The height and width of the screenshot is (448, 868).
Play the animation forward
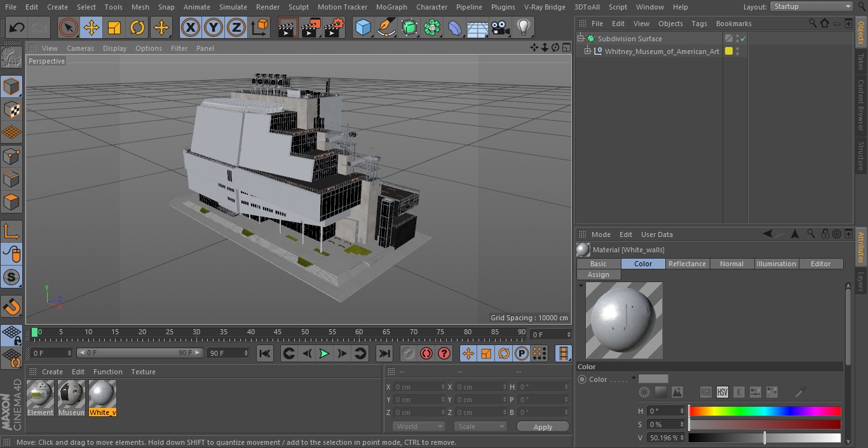(x=324, y=353)
